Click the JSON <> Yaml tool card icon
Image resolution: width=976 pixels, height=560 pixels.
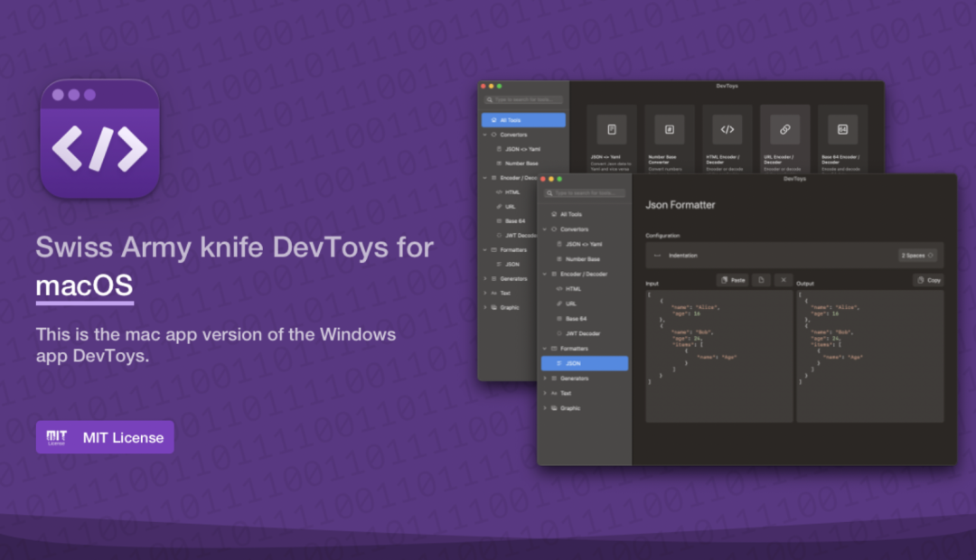point(612,129)
